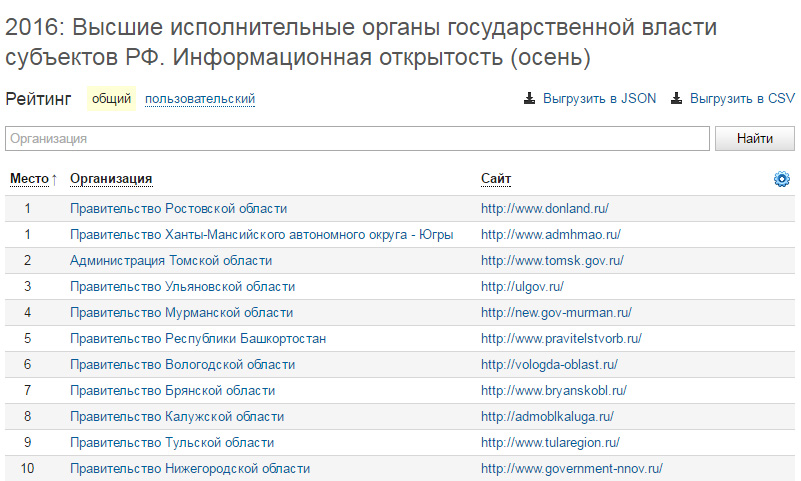Click the download icon beside JSON export
The height and width of the screenshot is (481, 801).
click(529, 99)
